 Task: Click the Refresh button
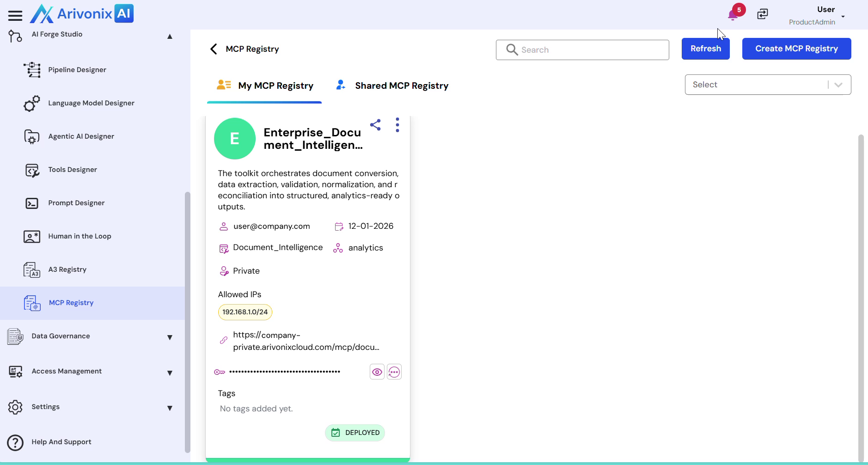point(705,49)
